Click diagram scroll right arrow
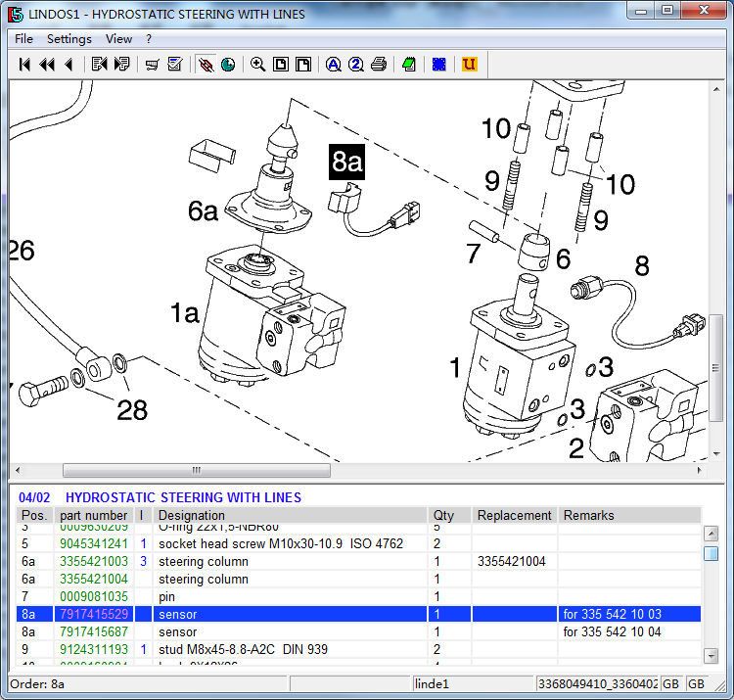The height and width of the screenshot is (700, 734). pos(700,470)
